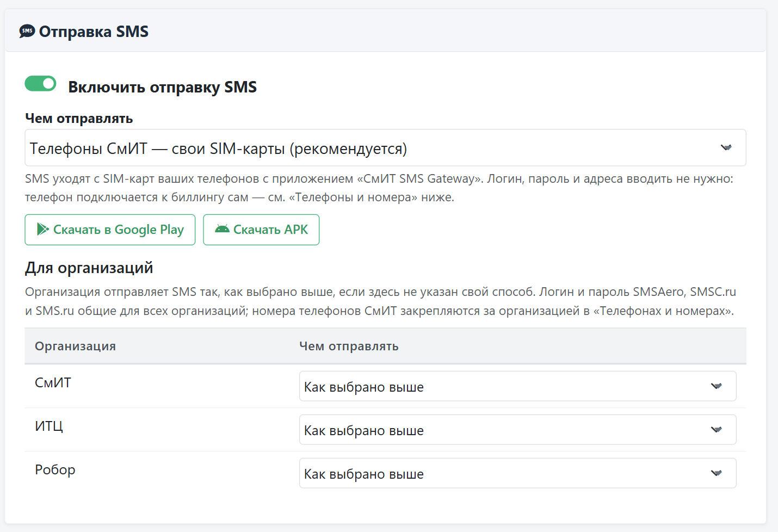Viewport: 778px width, 532px height.
Task: Disable the SMS sending toggle switch
Action: tap(41, 83)
